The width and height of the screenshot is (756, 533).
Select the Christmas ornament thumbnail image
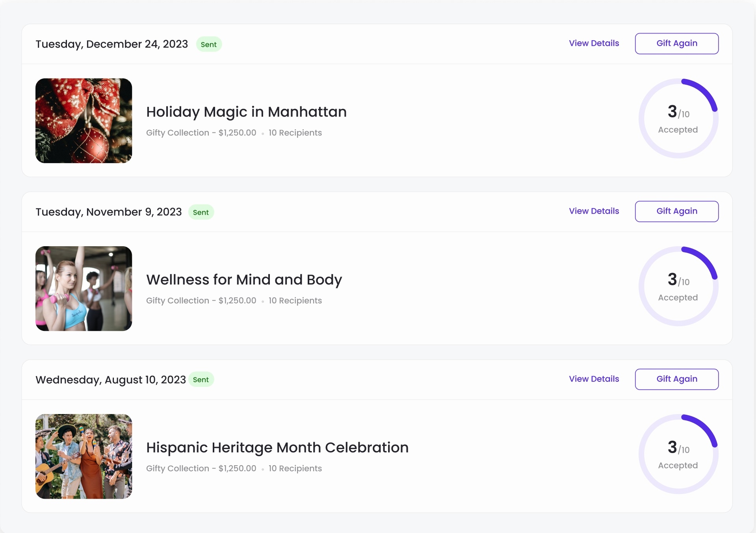84,121
